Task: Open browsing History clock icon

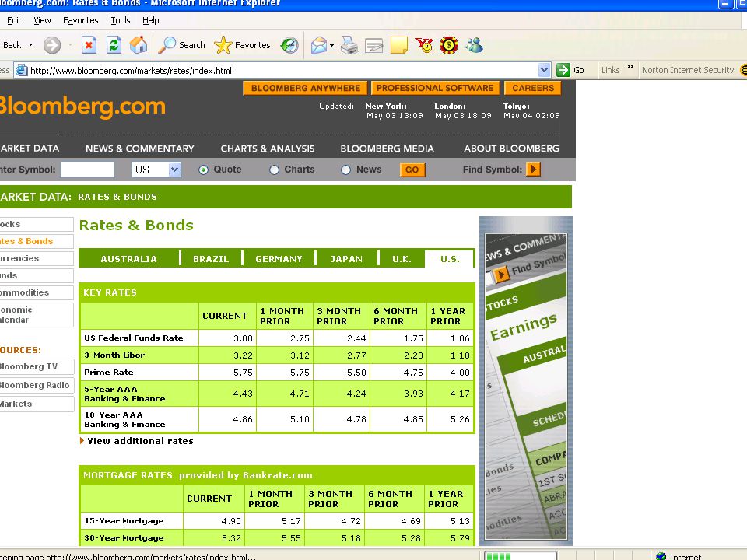Action: 289,45
